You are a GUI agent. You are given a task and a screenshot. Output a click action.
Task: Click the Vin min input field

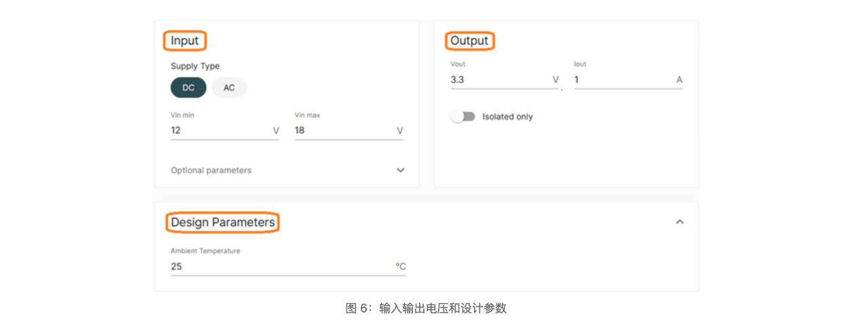tap(217, 130)
